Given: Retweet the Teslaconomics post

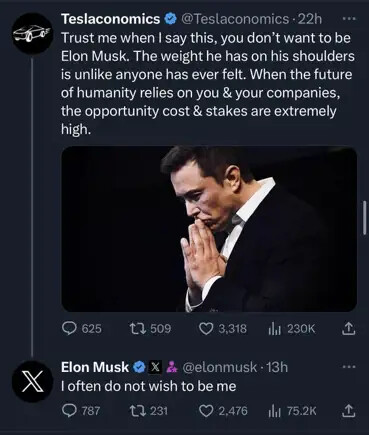Looking at the screenshot, I should point(150,329).
